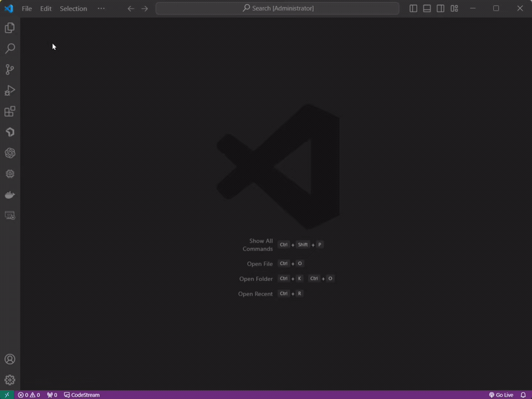Screen dimensions: 532x399
Task: Click the Open File label
Action: point(260,264)
